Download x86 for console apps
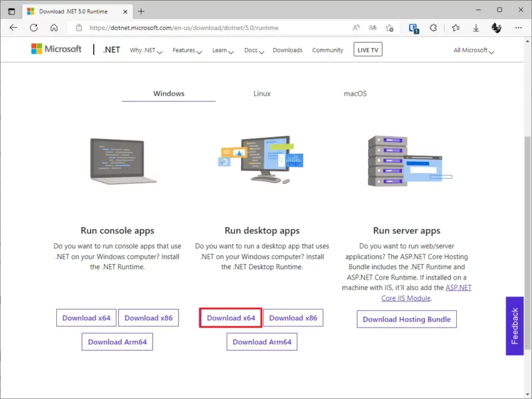 (148, 318)
